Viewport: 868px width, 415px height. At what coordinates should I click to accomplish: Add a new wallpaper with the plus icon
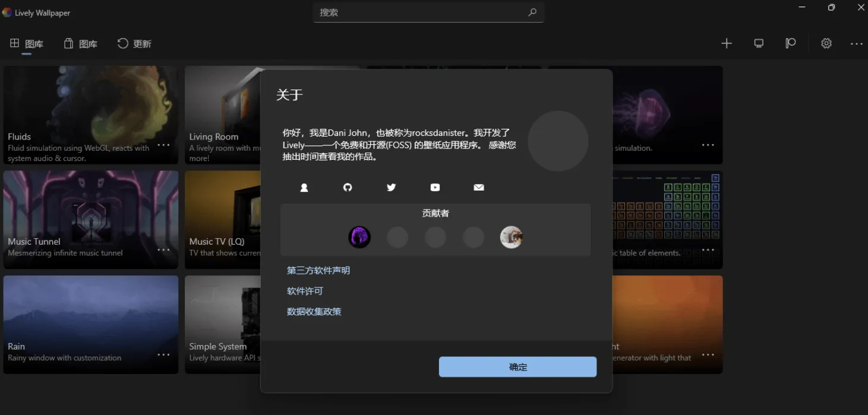[726, 43]
